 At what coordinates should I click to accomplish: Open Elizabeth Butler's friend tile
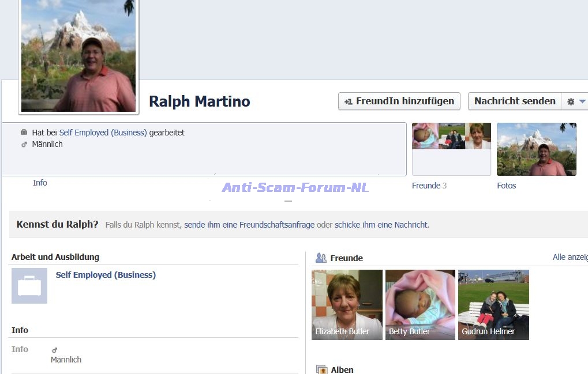[347, 304]
